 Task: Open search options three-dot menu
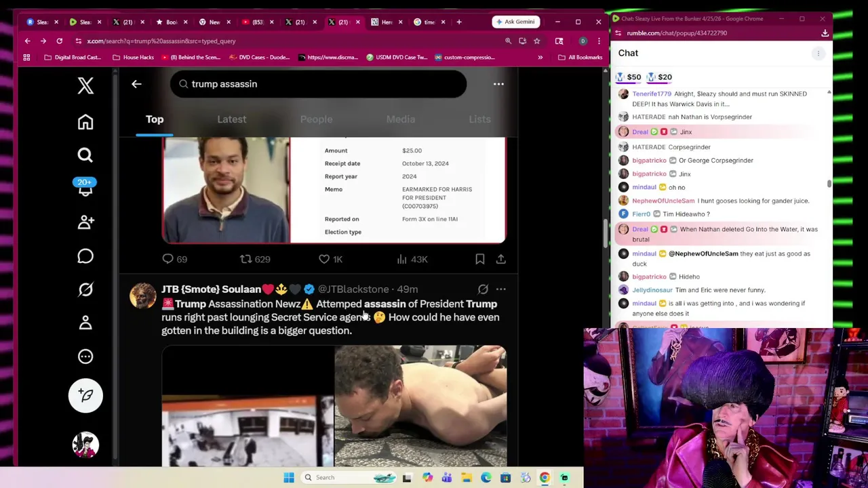click(x=498, y=84)
